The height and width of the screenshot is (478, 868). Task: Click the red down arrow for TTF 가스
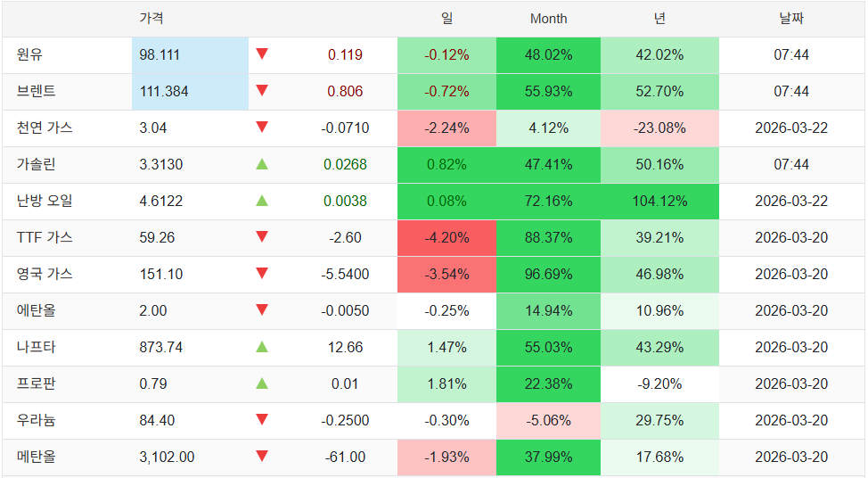(262, 237)
